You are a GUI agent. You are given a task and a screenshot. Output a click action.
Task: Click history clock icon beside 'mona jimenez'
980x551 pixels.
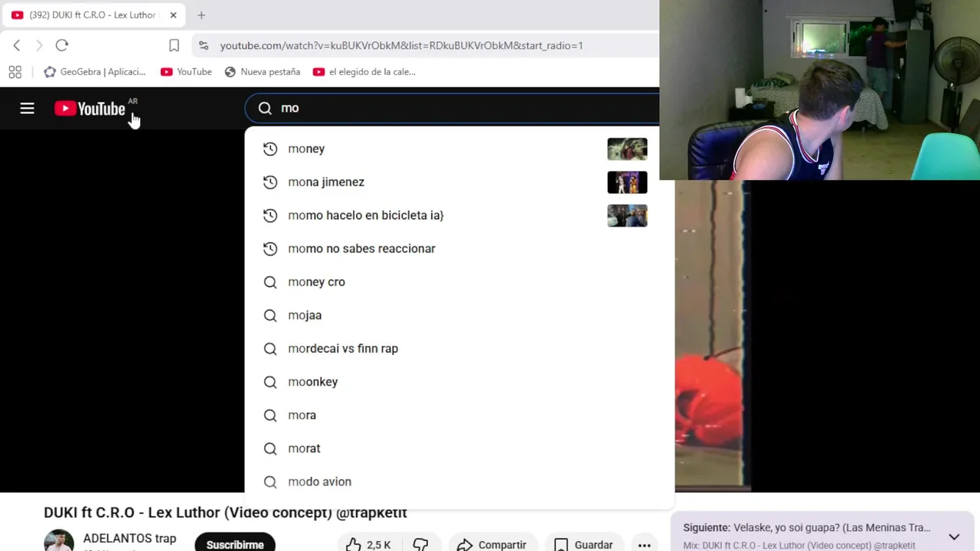point(270,182)
